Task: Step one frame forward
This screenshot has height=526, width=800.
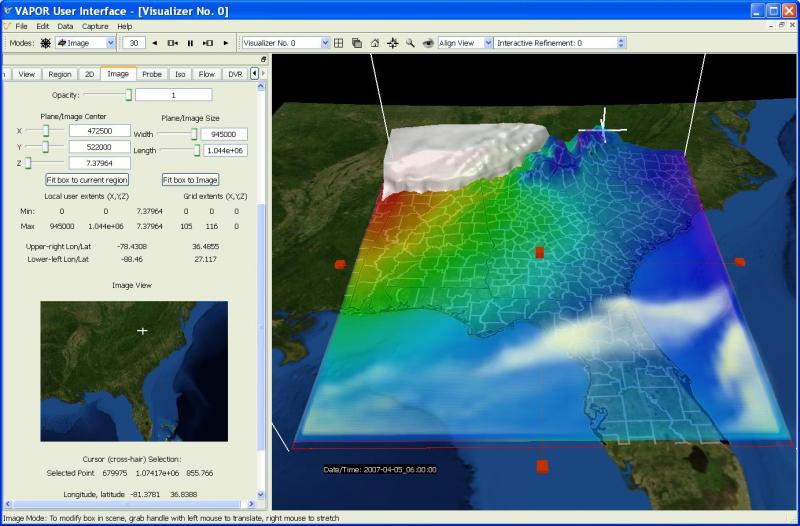Action: pos(208,43)
